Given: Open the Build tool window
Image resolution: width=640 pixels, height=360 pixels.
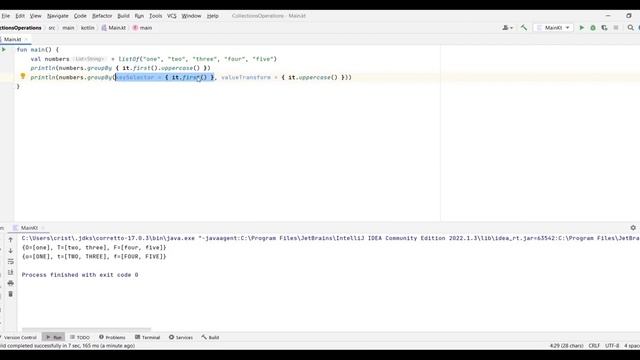Looking at the screenshot, I should point(210,338).
